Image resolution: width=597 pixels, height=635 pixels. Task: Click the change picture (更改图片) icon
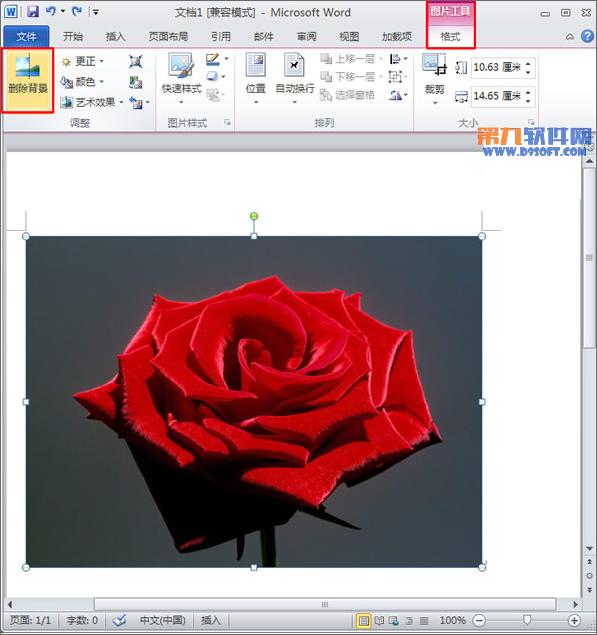point(135,82)
